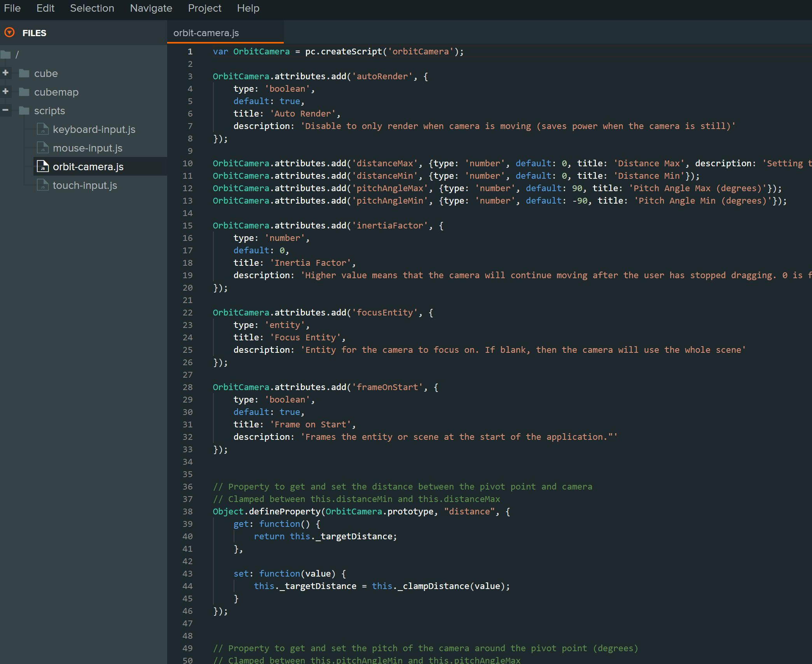Viewport: 812px width, 664px height.
Task: Select orbit-camera.js in the file tree
Action: 88,167
